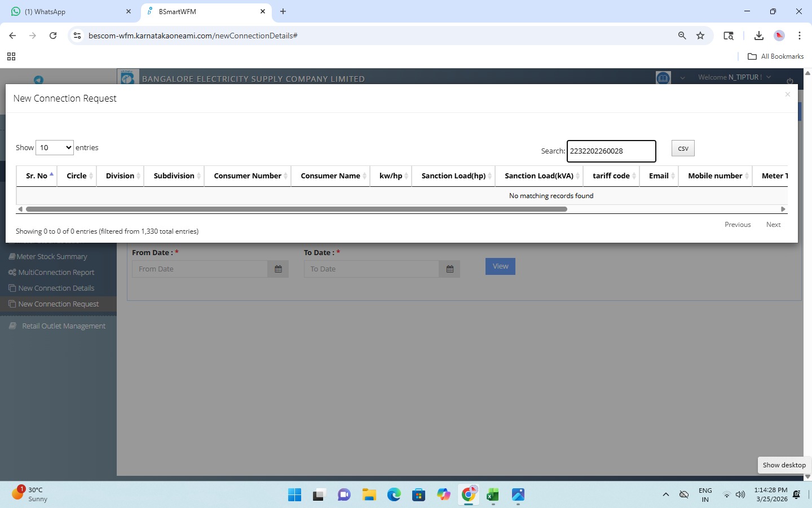Click the zoom magnifier icon in address bar
Screen dimensions: 812x508
pyautogui.click(x=682, y=36)
